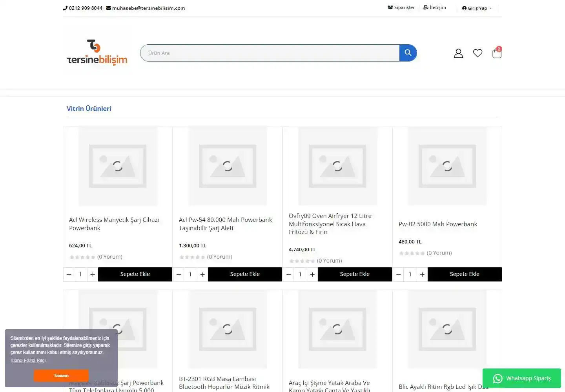The width and height of the screenshot is (565, 392).
Task: Decrease quantity for Acl Wireless Manyetik Şarj Cihazı
Action: (69, 274)
